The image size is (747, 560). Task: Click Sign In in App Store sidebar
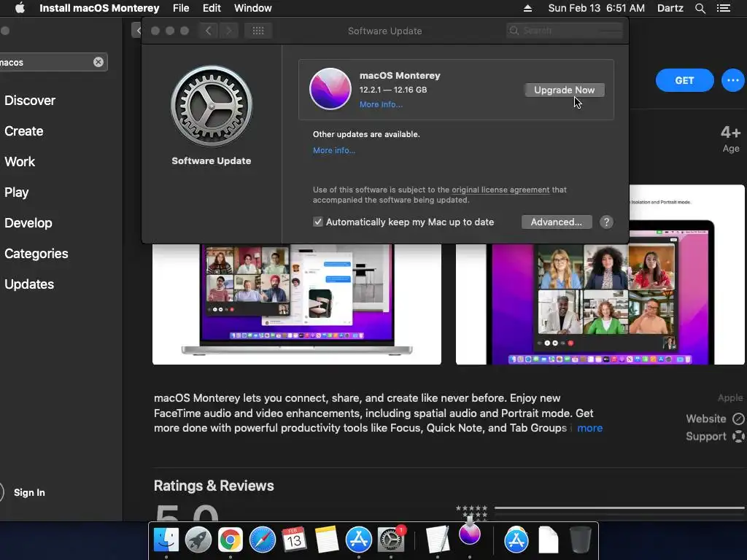(x=29, y=493)
